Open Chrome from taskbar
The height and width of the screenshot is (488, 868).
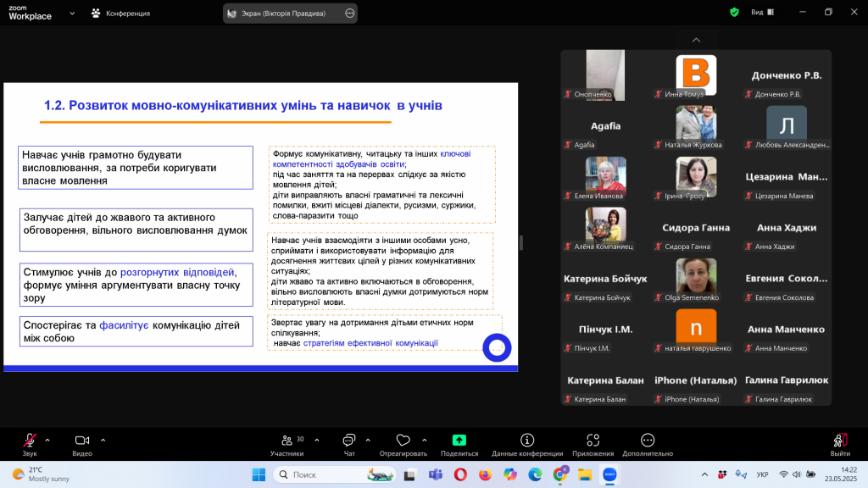pyautogui.click(x=559, y=474)
